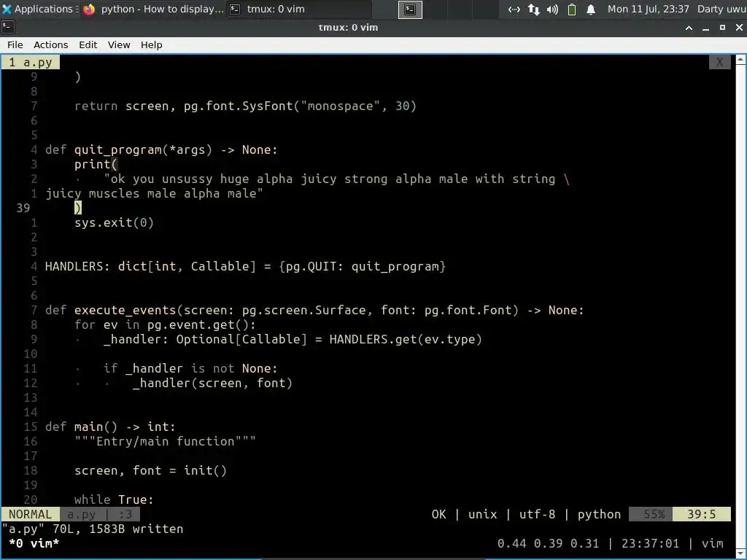The height and width of the screenshot is (560, 747).
Task: Click the clock showing Mon 11 Jul, 23:37
Action: [648, 9]
